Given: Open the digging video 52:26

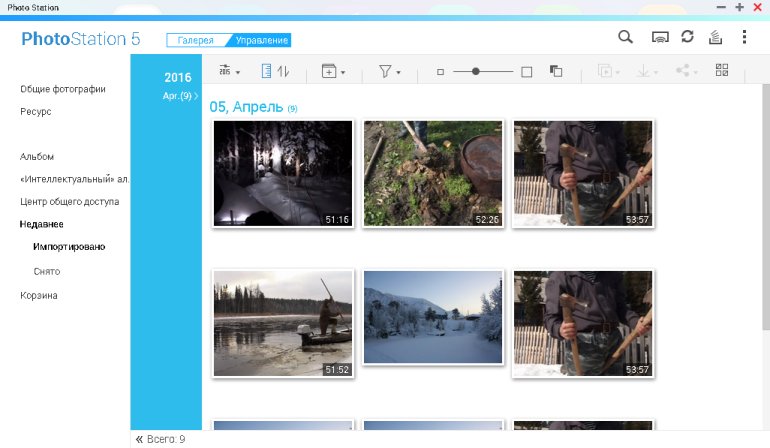Looking at the screenshot, I should [x=433, y=173].
